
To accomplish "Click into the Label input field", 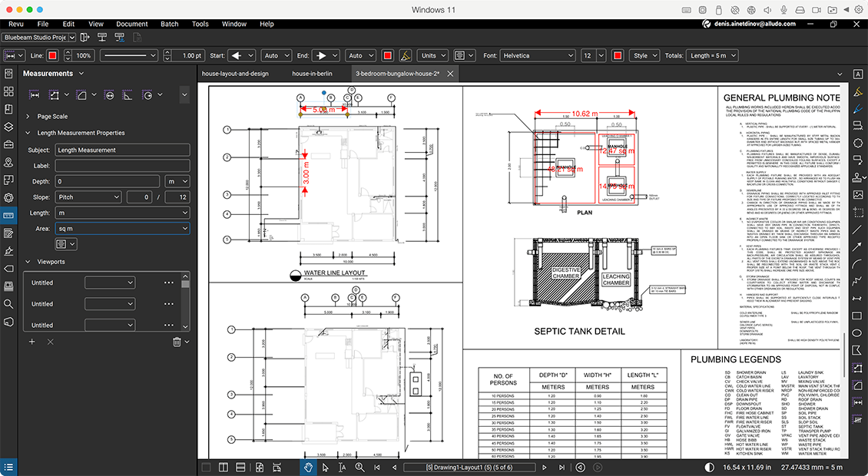I will pos(122,166).
